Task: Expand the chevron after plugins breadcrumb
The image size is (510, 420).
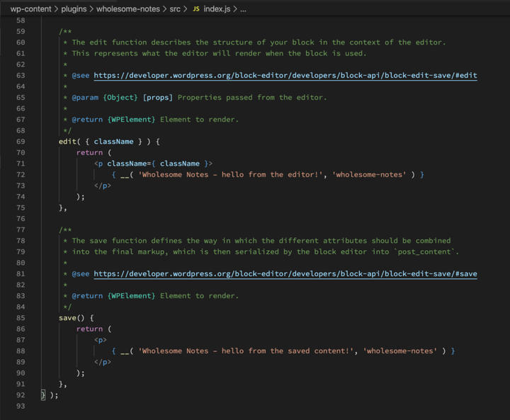Action: (x=91, y=9)
